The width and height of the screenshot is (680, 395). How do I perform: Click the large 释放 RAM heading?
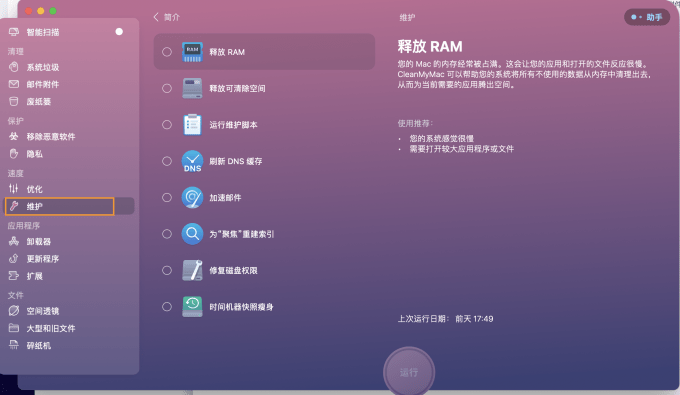[x=430, y=46]
